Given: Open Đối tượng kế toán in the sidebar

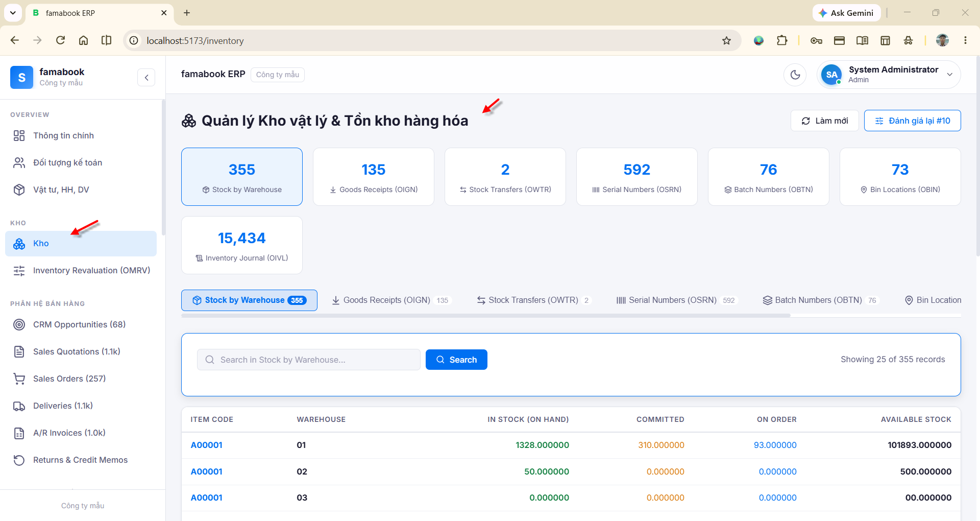Looking at the screenshot, I should point(81,162).
